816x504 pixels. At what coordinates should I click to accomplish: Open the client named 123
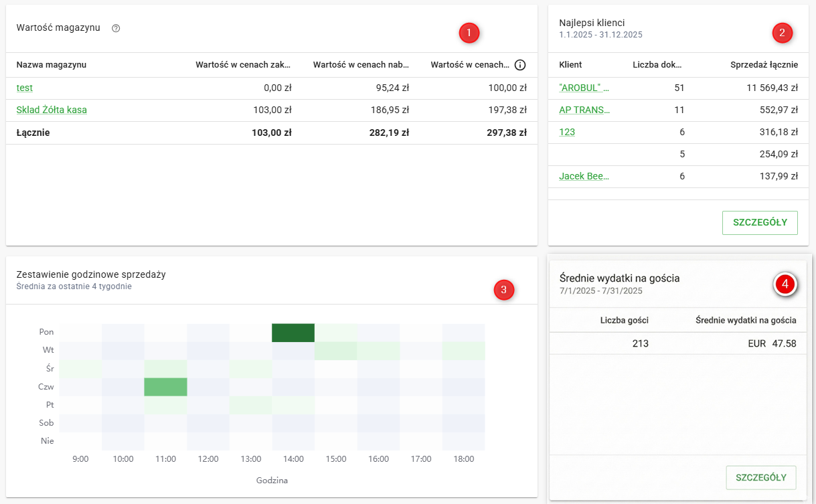[x=567, y=132]
